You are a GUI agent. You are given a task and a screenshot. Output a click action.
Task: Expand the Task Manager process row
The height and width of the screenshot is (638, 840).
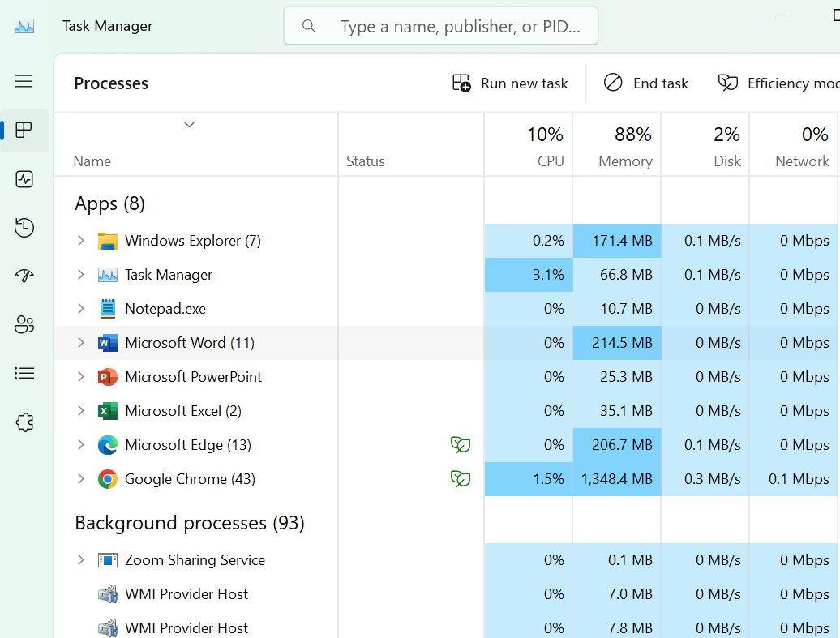[80, 275]
